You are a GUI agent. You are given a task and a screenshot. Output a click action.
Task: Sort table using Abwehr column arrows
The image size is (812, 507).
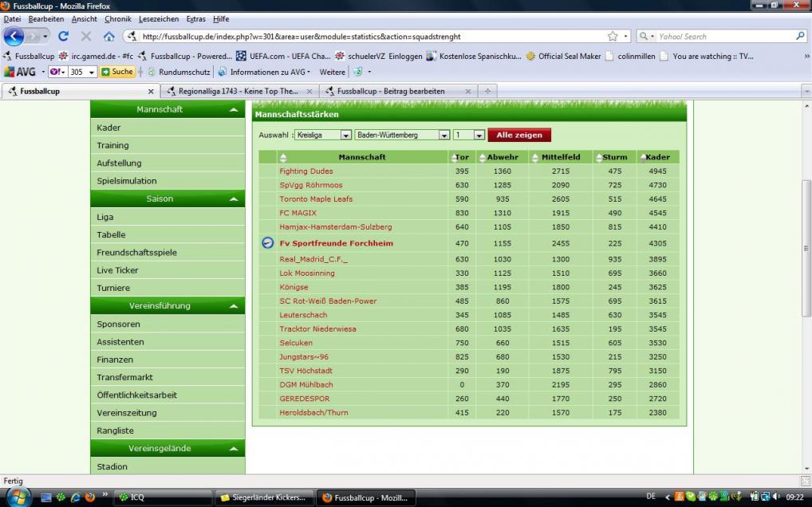(x=482, y=158)
